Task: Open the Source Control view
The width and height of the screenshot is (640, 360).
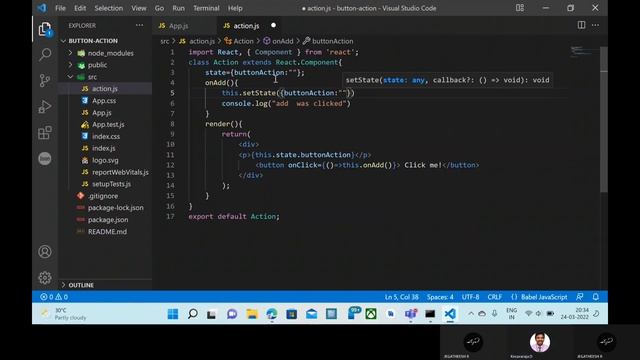Action: click(45, 80)
